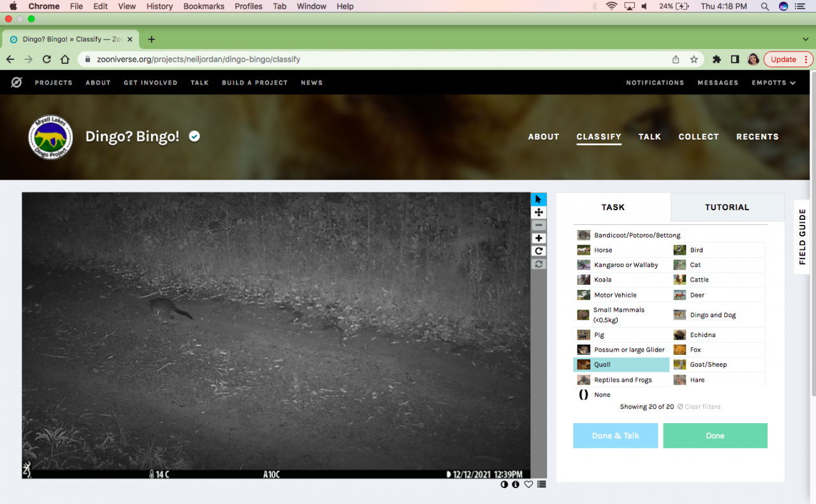
Task: Share this page from the address bar
Action: (676, 59)
